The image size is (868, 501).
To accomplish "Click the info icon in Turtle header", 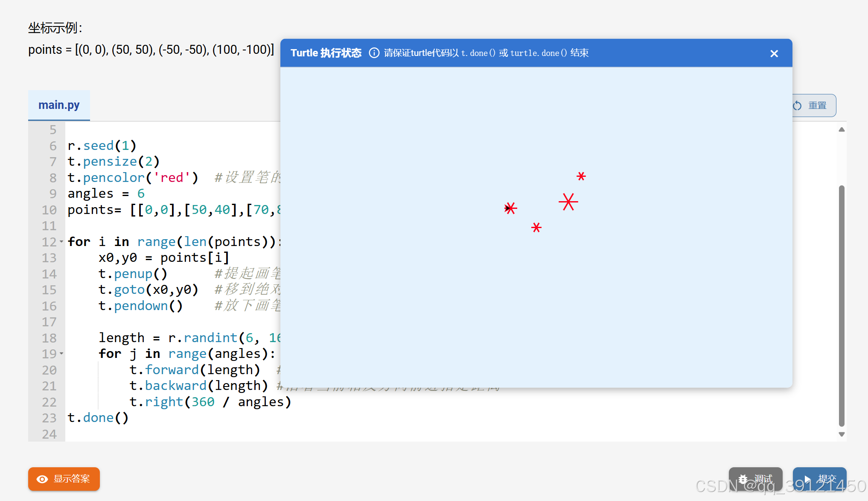I will click(374, 53).
